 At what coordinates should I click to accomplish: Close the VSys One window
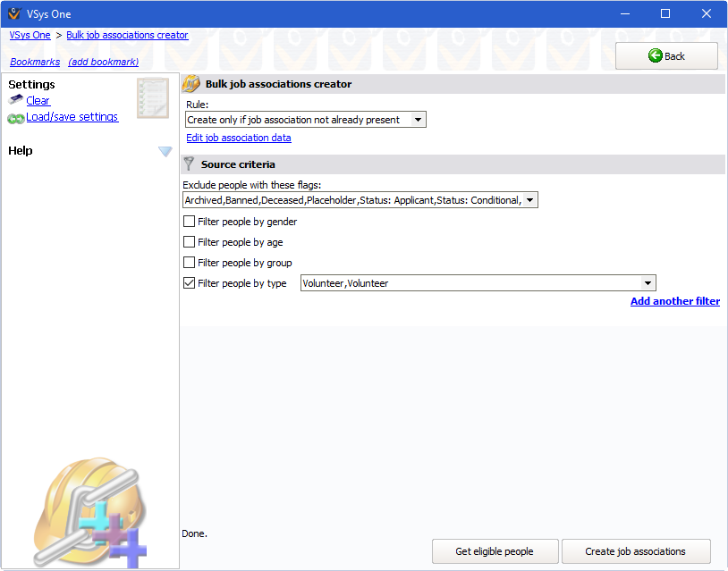707,13
